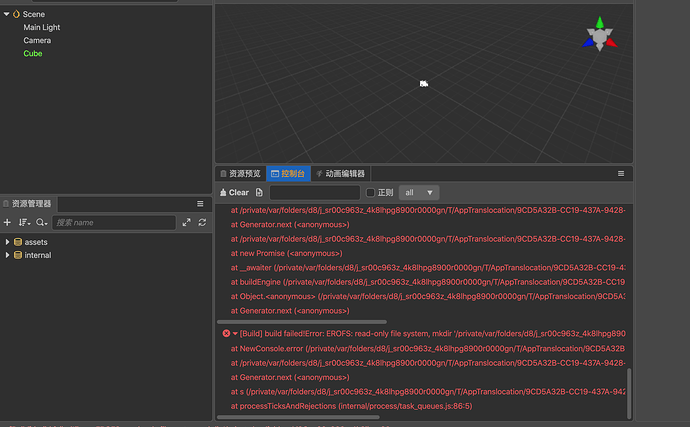Open console log file icon
This screenshot has height=427, width=690.
(259, 192)
